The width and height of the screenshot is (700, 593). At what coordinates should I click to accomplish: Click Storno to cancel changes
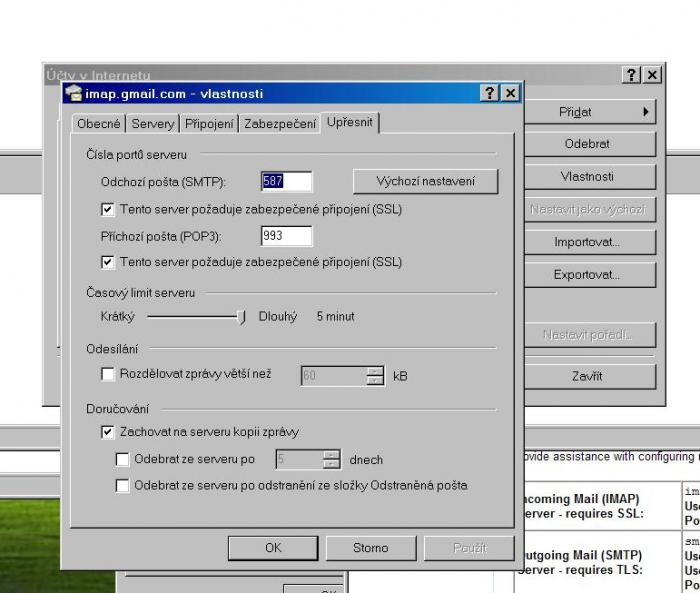tap(370, 548)
